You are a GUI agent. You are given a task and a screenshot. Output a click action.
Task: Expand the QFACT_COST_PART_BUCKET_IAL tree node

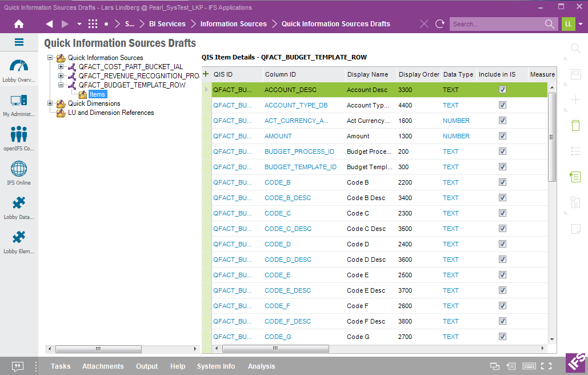click(x=61, y=67)
